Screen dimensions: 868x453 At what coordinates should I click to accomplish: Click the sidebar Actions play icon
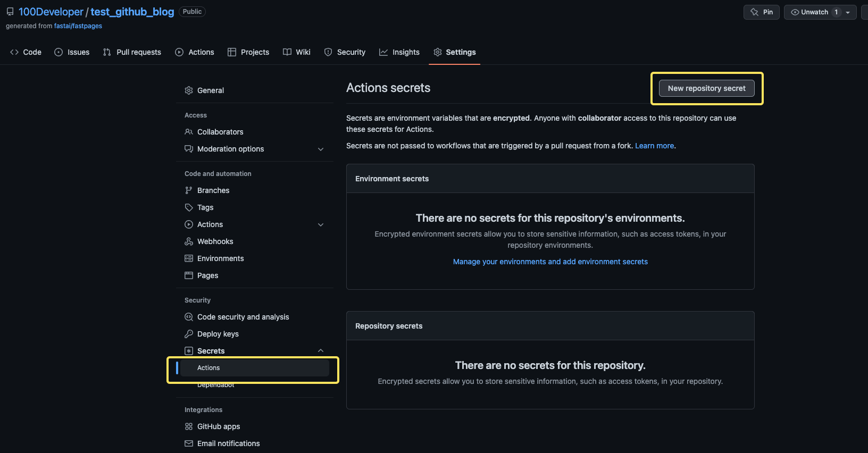coord(189,224)
